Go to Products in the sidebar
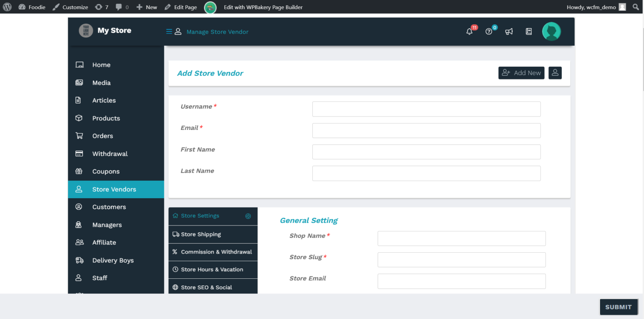The image size is (644, 319). pyautogui.click(x=116, y=118)
